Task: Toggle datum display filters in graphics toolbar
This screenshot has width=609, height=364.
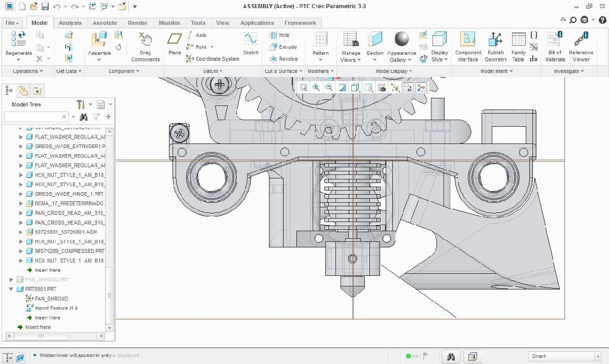Action: tap(395, 88)
